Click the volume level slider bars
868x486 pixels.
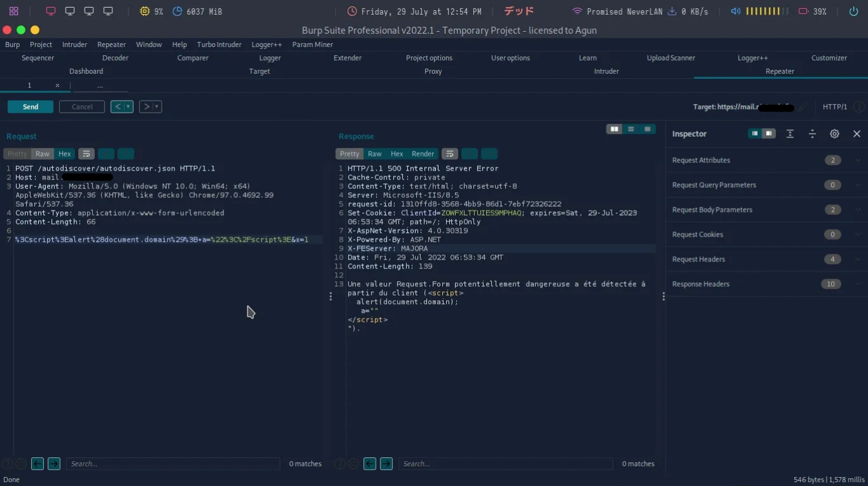pos(767,11)
